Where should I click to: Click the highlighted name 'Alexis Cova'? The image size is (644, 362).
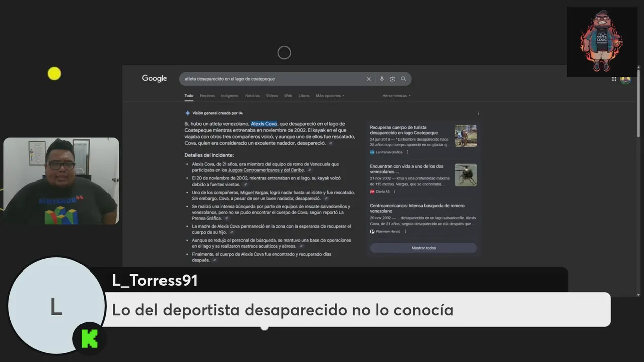(x=264, y=124)
